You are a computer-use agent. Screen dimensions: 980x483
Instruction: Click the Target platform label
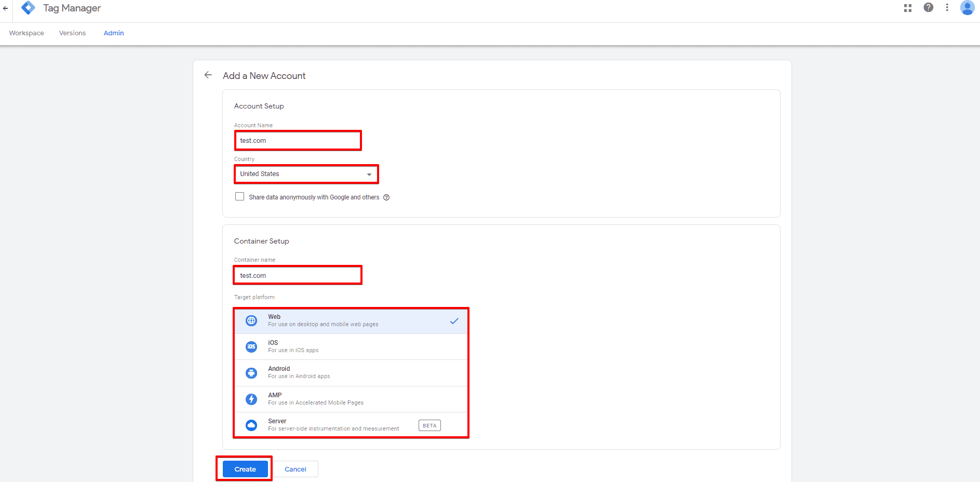pos(254,297)
